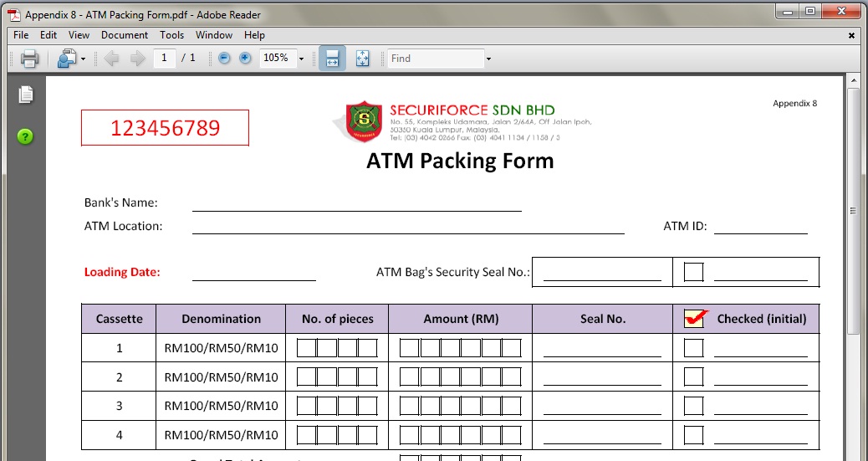Click the red checkmark box in header
The width and height of the screenshot is (868, 461).
click(x=695, y=318)
